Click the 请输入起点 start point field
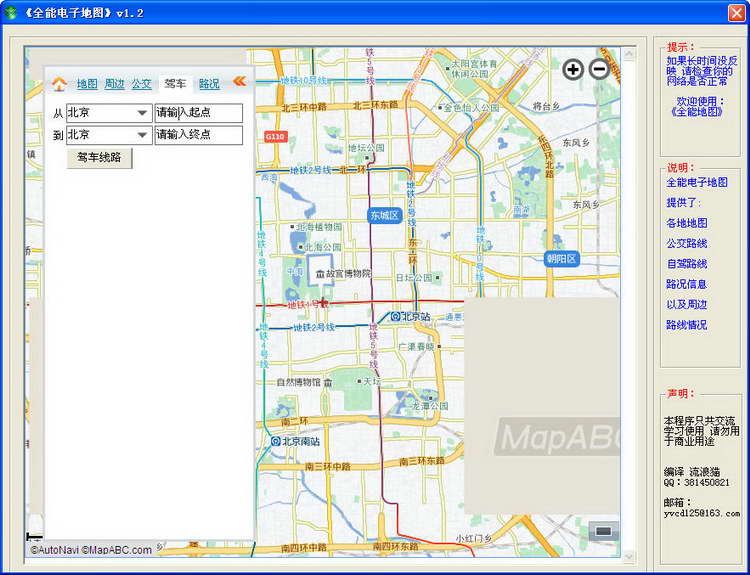 199,113
